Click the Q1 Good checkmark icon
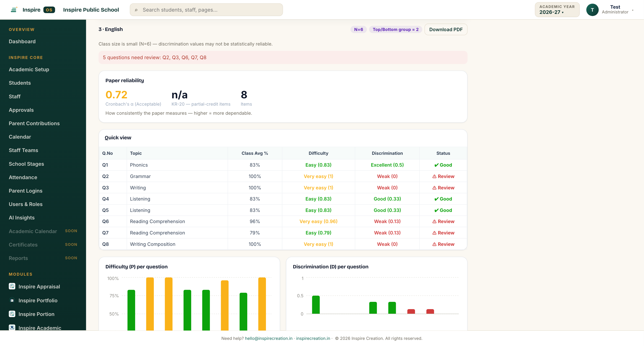The width and height of the screenshot is (644, 346). click(x=436, y=165)
